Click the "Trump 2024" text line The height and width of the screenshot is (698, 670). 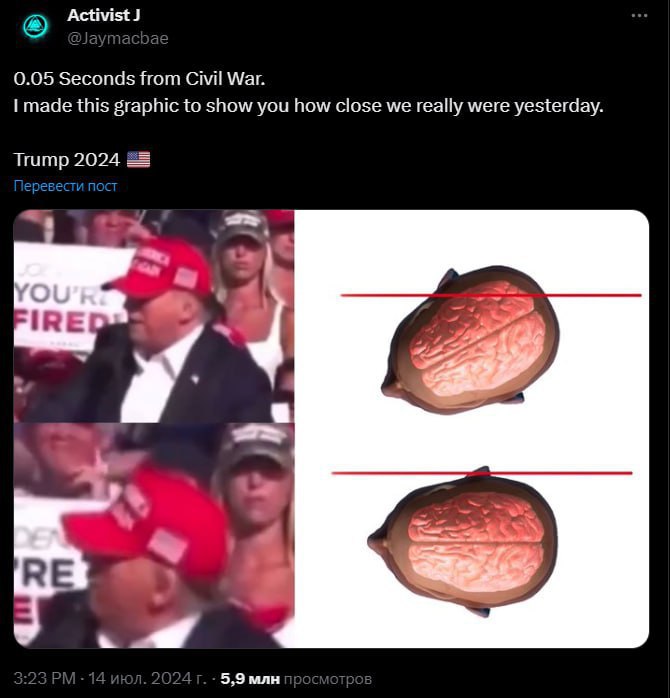pos(67,159)
